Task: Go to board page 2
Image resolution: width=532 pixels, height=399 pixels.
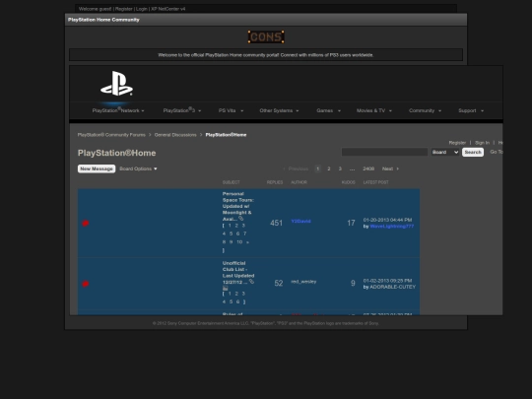Action: pos(329,168)
